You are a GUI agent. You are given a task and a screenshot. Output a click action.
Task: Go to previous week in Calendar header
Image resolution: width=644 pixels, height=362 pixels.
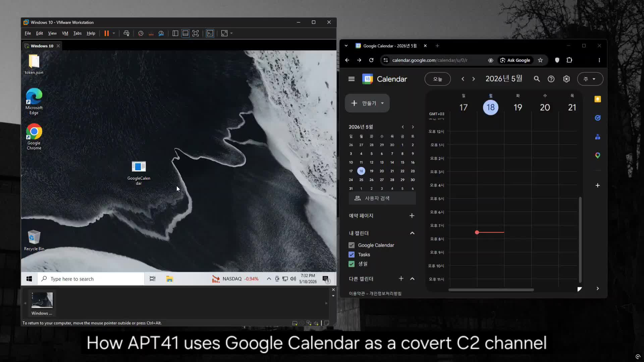point(463,79)
